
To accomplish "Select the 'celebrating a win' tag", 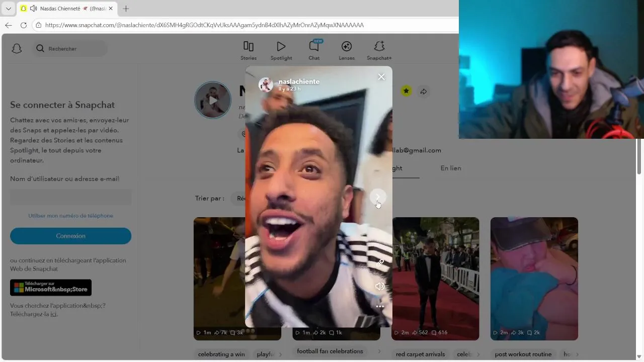I will (221, 354).
